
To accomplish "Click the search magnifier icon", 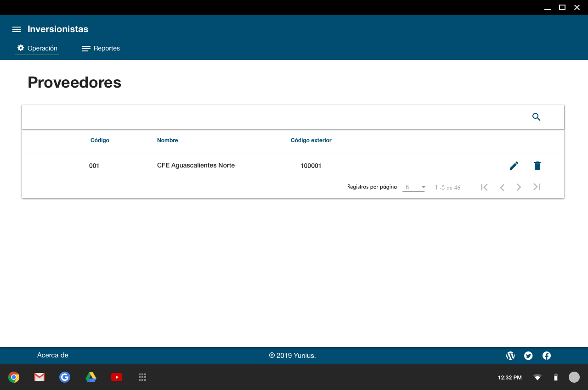I will pos(536,117).
